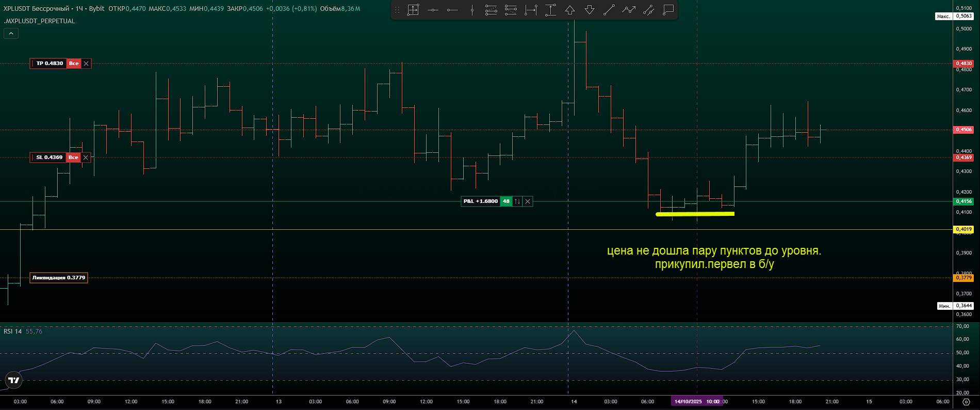Screen dimensions: 980x410
Task: Select the Path polyline arrow tool
Action: coord(629,10)
